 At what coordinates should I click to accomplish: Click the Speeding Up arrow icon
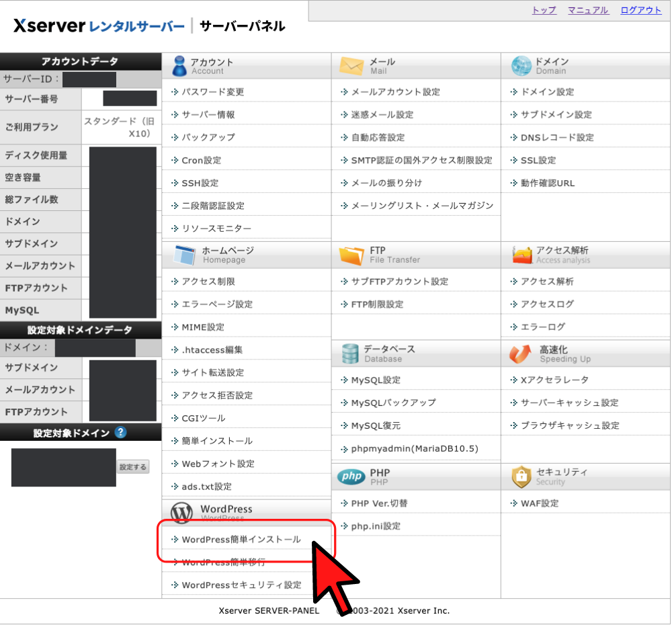tap(520, 354)
